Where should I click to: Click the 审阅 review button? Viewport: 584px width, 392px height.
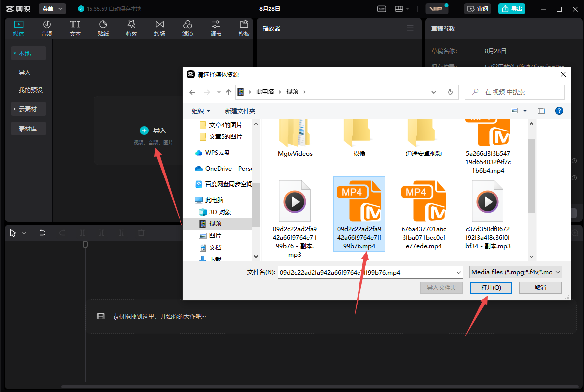click(x=478, y=9)
